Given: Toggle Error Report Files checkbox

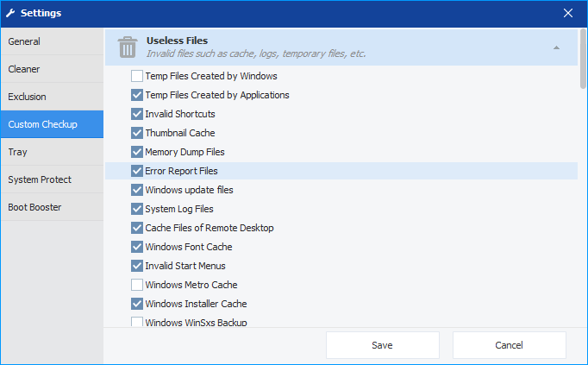Looking at the screenshot, I should 137,171.
